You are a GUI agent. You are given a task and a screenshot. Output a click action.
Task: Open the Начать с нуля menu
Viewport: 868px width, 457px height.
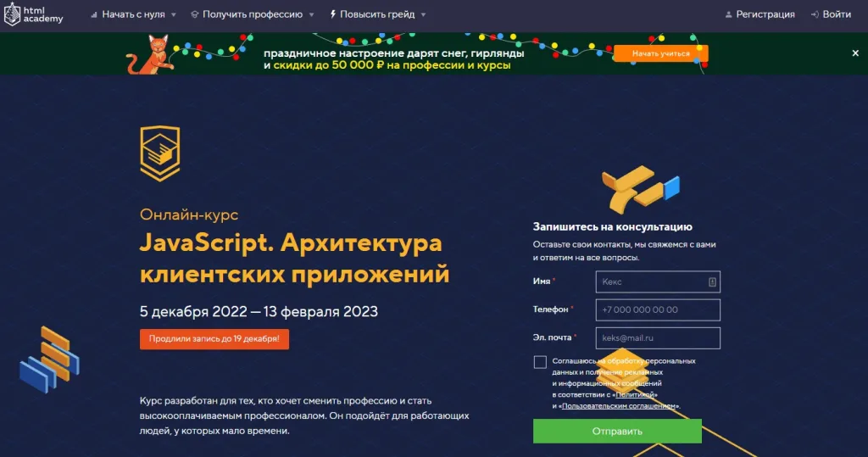133,14
